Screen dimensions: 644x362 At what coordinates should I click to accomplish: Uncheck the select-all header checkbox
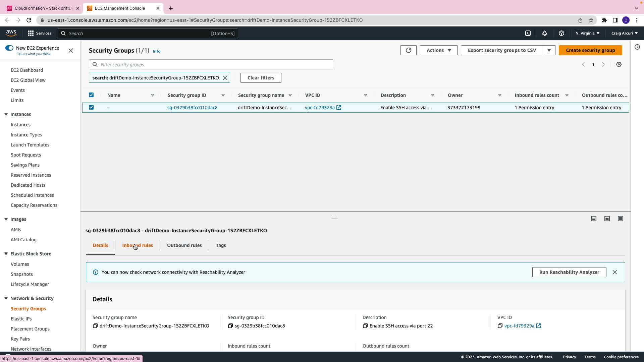point(91,95)
